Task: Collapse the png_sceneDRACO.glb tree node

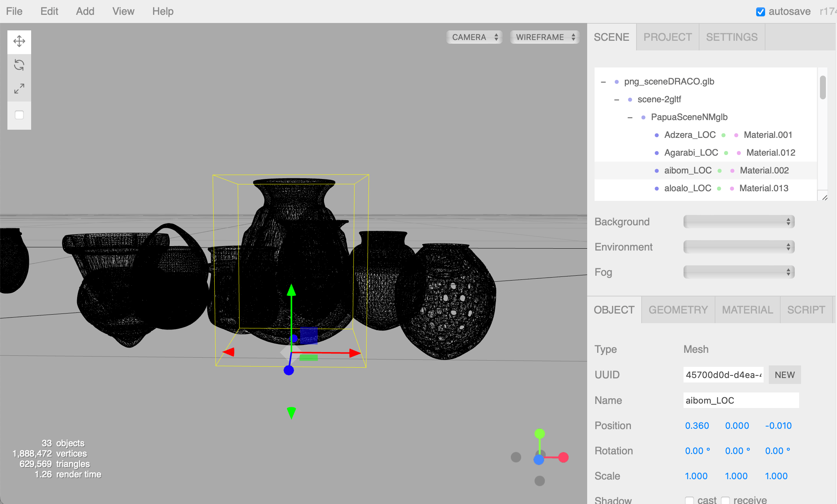Action: 603,82
